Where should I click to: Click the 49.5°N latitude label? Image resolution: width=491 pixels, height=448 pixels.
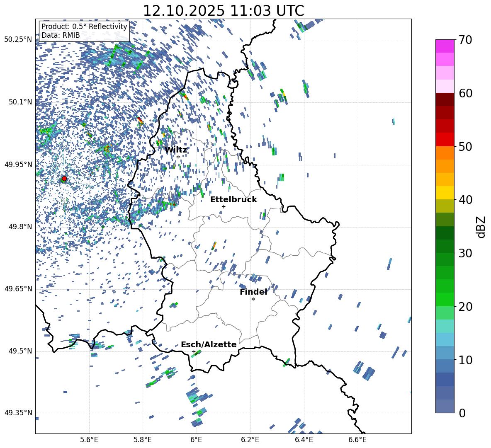(x=20, y=351)
